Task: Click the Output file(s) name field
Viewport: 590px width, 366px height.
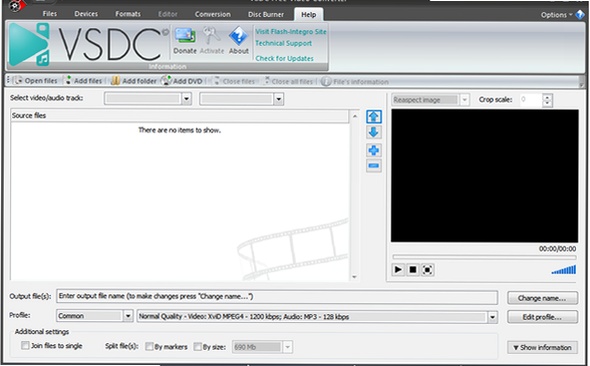Action: pyautogui.click(x=277, y=297)
